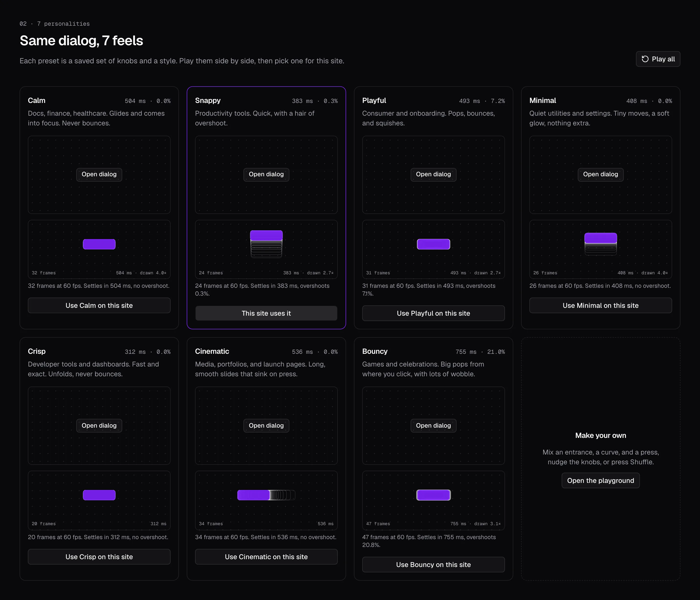The height and width of the screenshot is (600, 700).
Task: Click the Calm card title
Action: [36, 100]
